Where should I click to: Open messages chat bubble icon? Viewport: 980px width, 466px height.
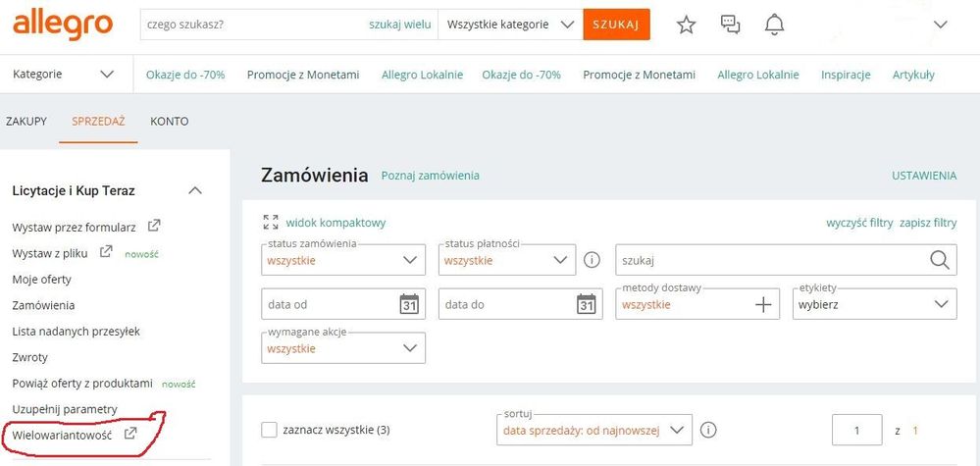[730, 25]
